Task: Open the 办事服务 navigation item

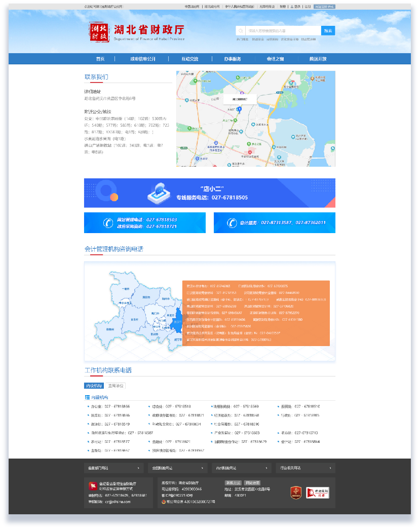Action: (x=233, y=59)
